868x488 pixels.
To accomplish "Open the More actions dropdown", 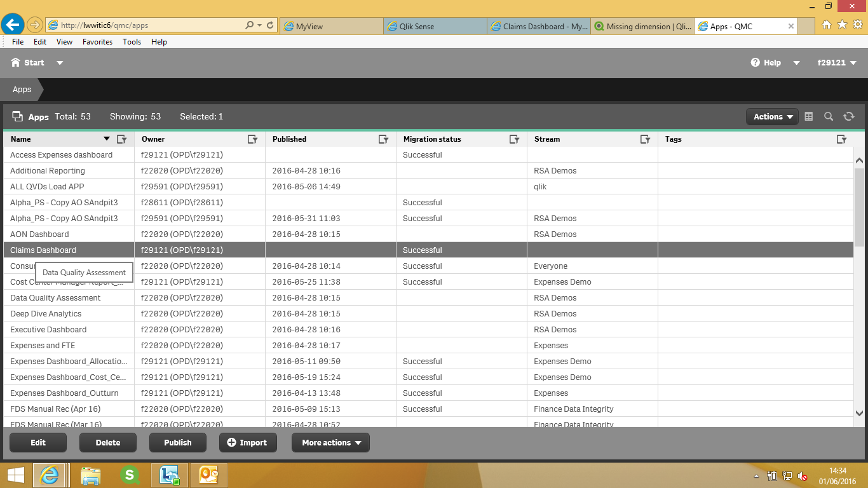I will 330,443.
